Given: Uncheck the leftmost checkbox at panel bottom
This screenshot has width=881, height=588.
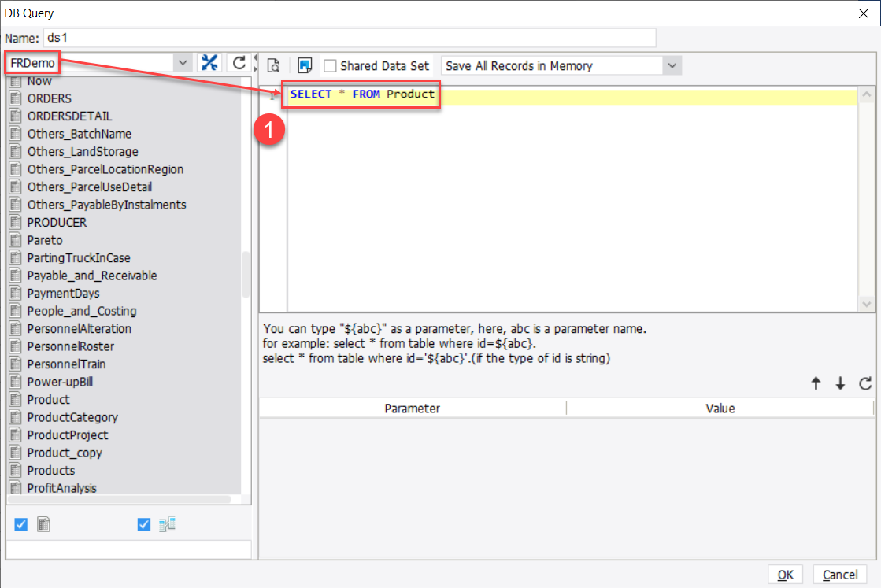Looking at the screenshot, I should (x=20, y=523).
